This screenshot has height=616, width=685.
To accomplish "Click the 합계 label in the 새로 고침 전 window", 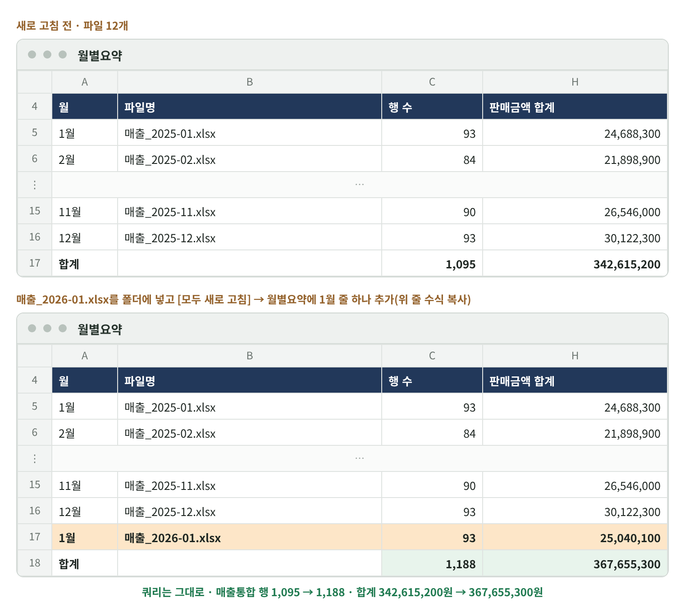I will pyautogui.click(x=85, y=264).
